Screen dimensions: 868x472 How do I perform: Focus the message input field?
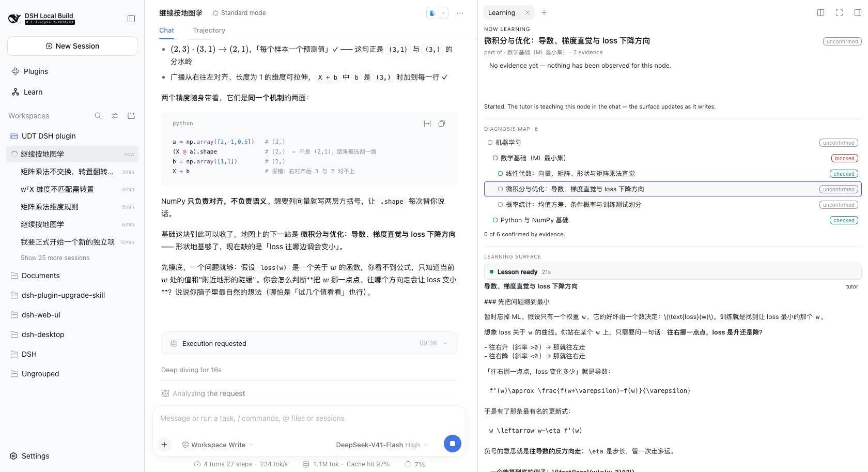coord(309,418)
